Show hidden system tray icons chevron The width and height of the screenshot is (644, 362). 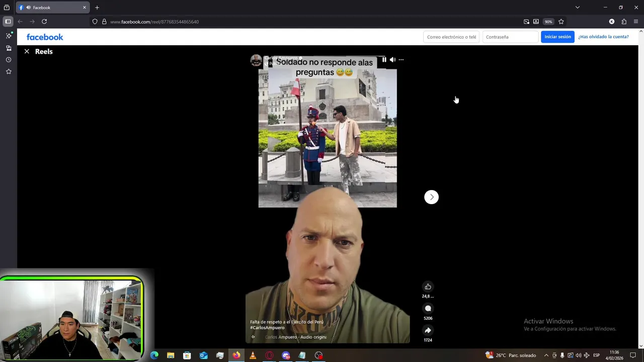[x=546, y=355]
